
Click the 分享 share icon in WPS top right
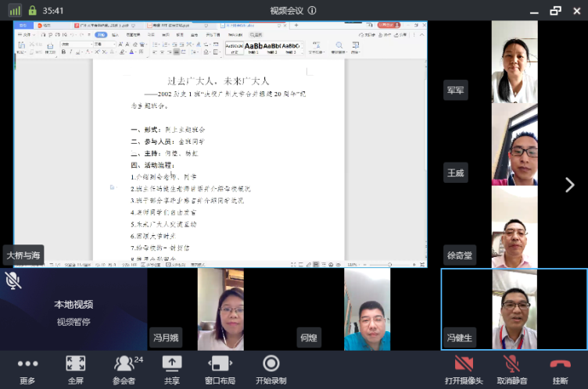coord(401,34)
